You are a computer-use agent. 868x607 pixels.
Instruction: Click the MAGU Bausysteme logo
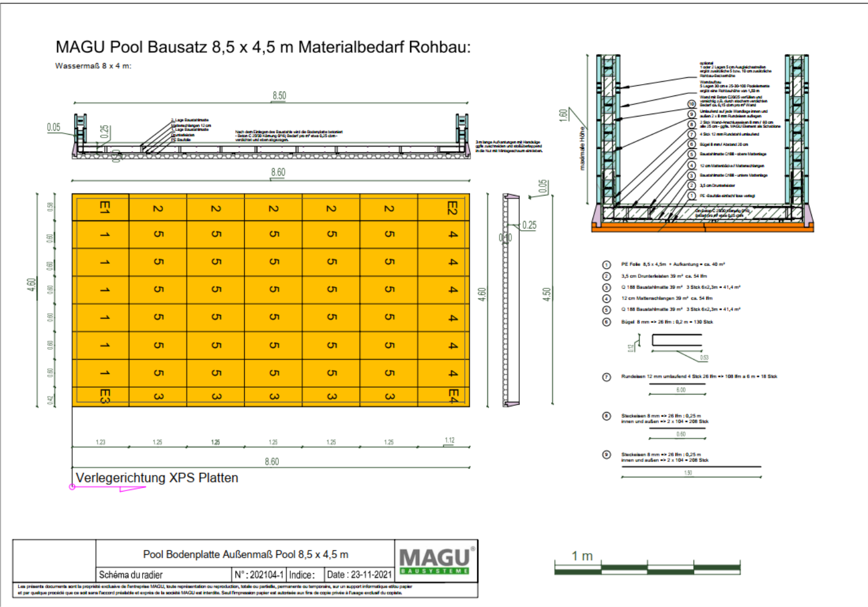click(436, 560)
